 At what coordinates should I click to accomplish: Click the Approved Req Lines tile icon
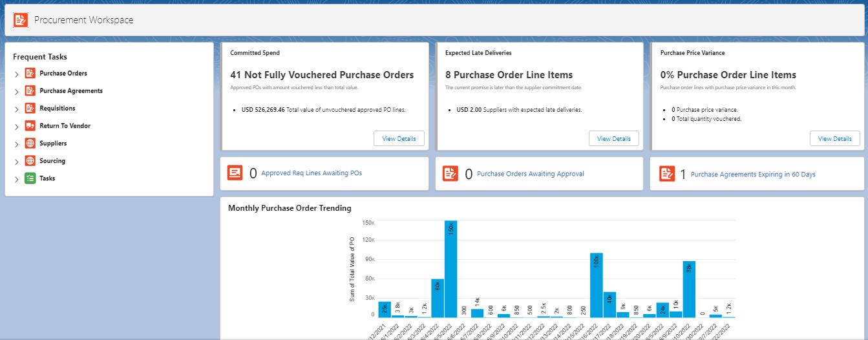(x=235, y=173)
